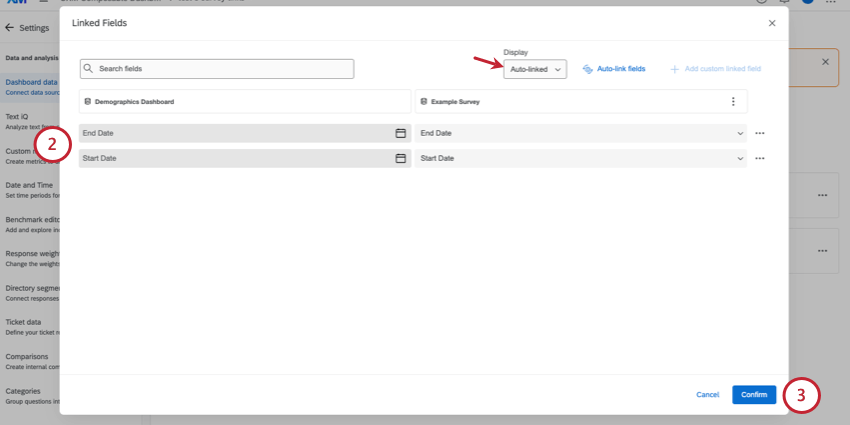
Task: Click Add custom linked field
Action: tap(722, 69)
